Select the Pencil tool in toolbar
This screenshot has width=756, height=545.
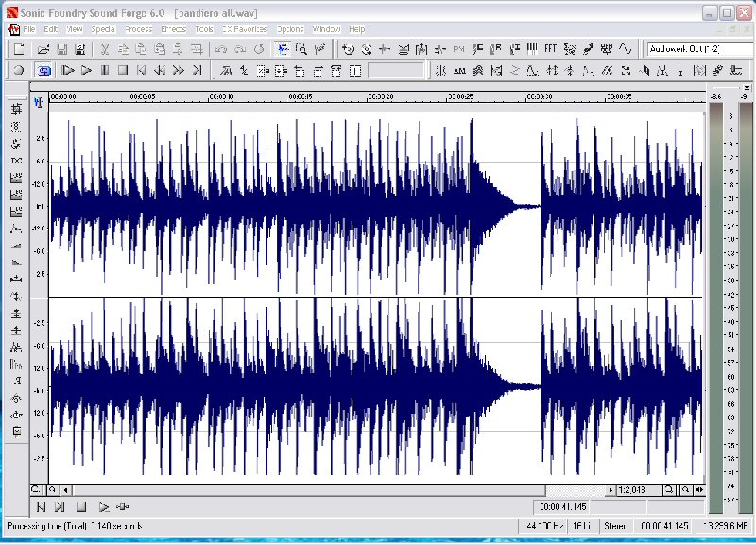pyautogui.click(x=320, y=49)
